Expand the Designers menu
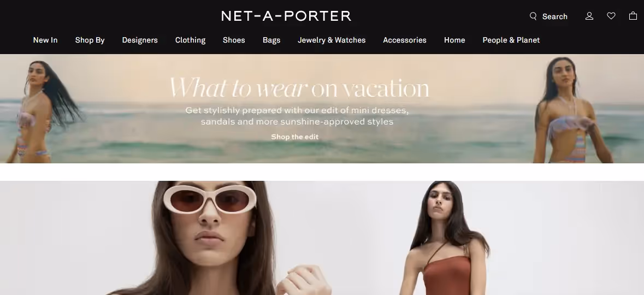 [x=140, y=40]
